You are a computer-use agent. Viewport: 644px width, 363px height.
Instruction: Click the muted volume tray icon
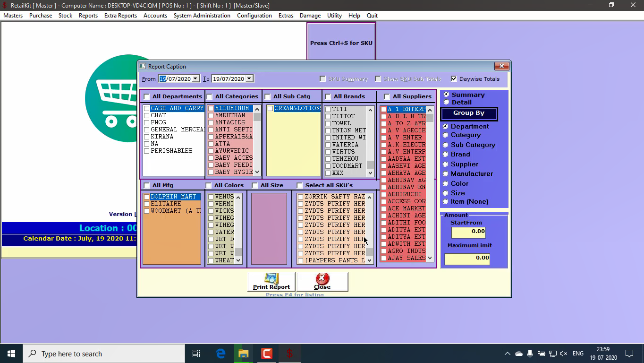point(563,354)
